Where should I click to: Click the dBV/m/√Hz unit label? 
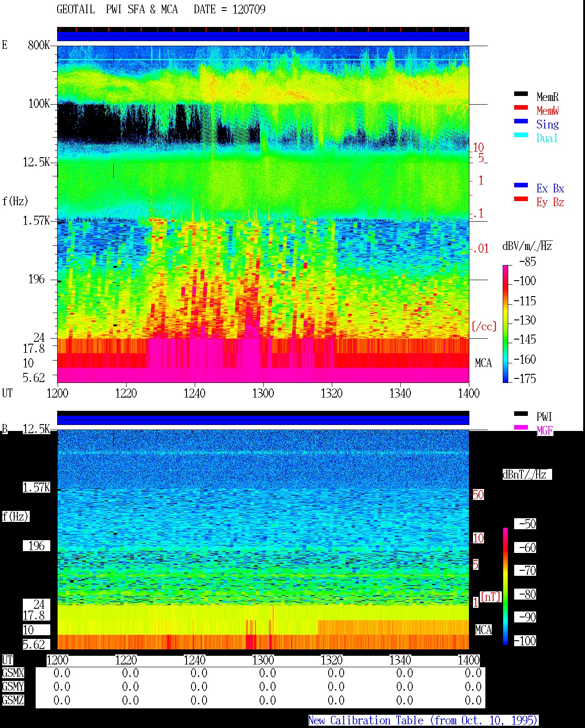(527, 246)
